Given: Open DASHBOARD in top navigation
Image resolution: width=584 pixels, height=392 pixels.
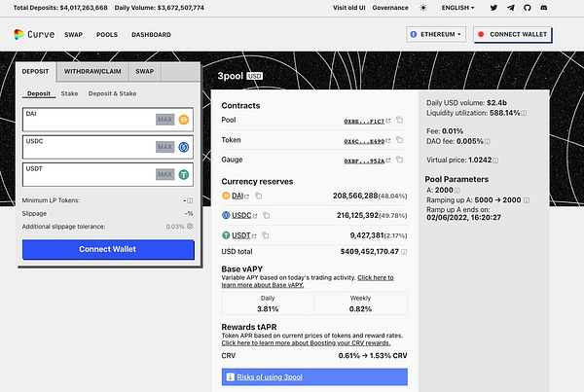Looking at the screenshot, I should (151, 35).
